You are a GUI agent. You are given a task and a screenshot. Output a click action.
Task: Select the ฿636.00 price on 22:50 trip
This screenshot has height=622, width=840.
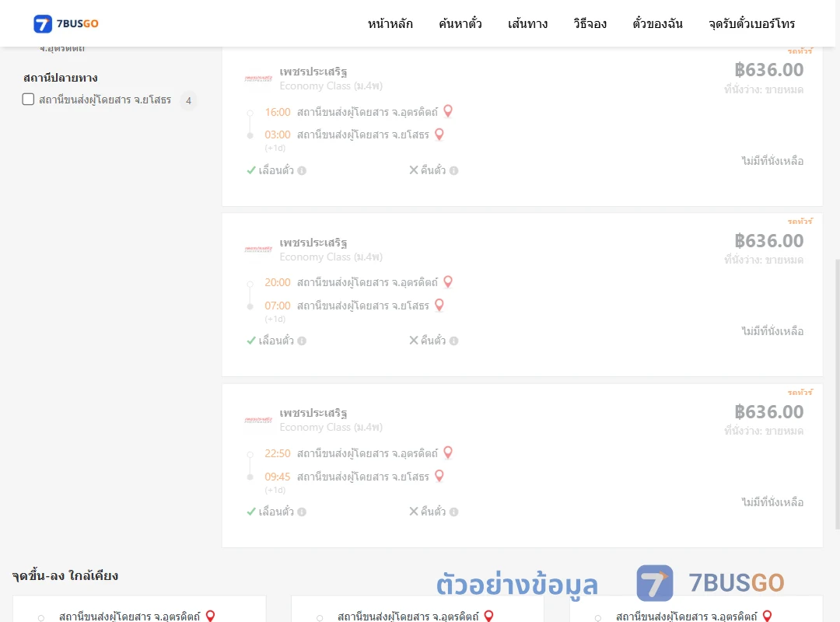pyautogui.click(x=768, y=412)
